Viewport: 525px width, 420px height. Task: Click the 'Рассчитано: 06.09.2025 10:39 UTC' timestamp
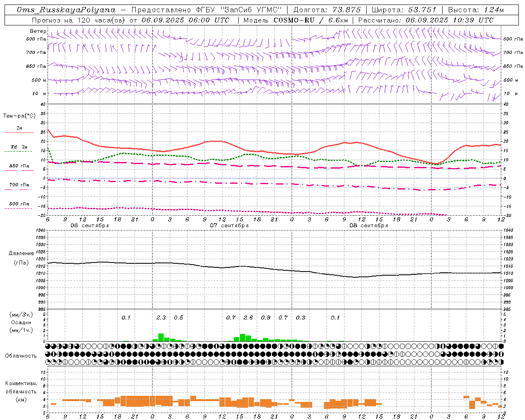point(426,20)
